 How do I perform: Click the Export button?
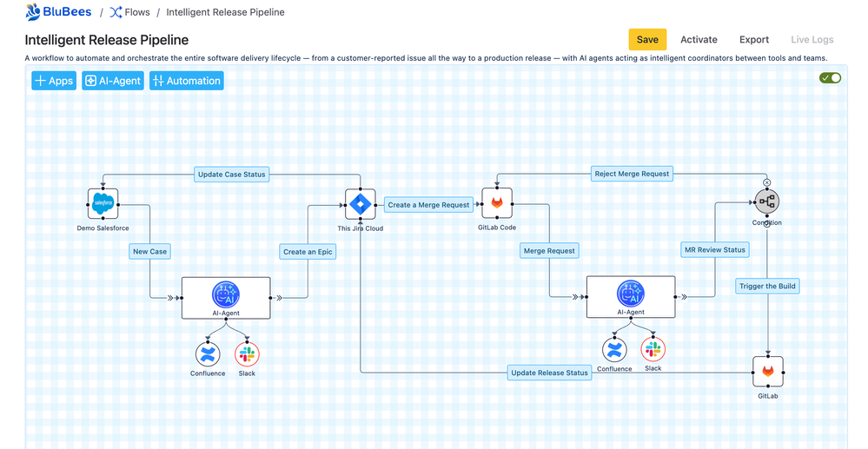[x=754, y=39]
